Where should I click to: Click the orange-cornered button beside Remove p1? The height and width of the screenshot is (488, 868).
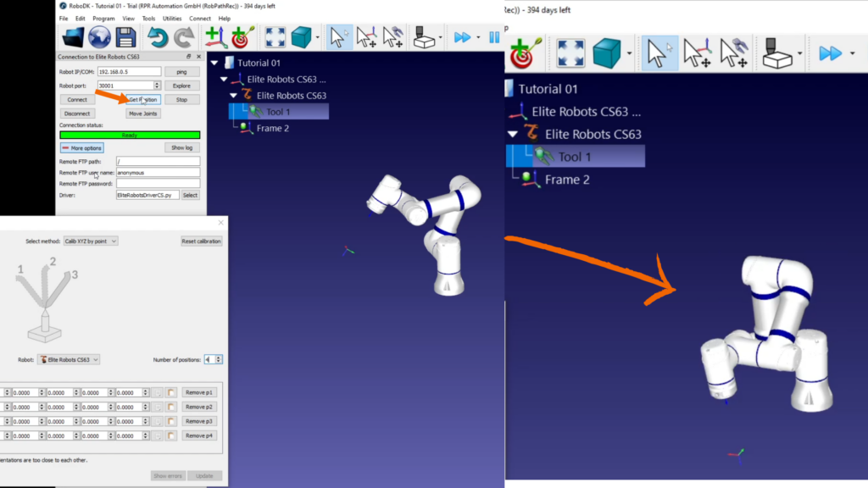[x=171, y=392]
